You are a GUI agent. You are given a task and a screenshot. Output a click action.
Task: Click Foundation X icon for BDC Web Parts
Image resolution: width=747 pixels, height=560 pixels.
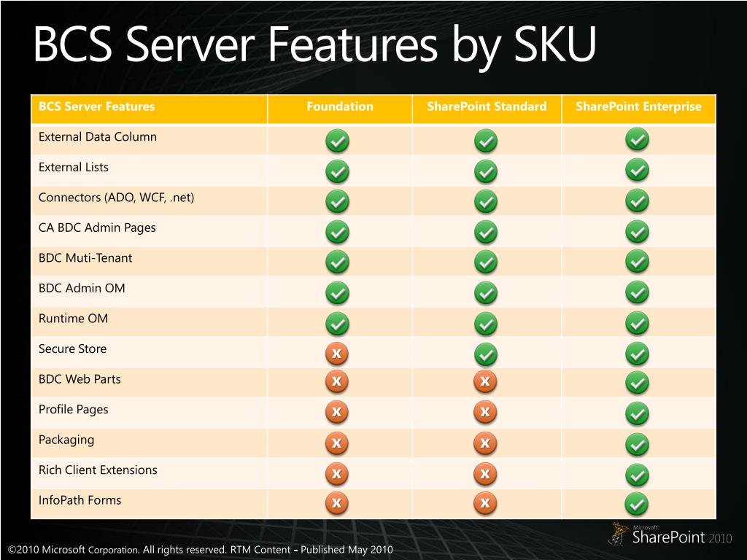pyautogui.click(x=337, y=381)
